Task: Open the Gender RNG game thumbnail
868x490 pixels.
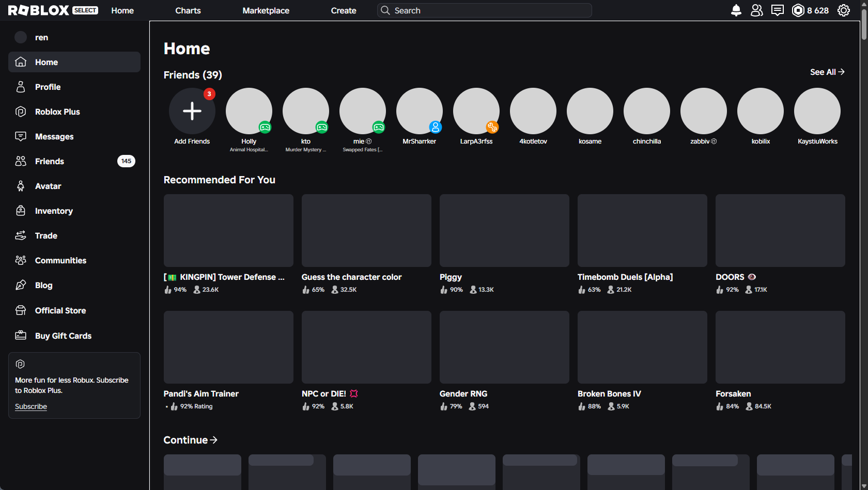Action: click(504, 347)
